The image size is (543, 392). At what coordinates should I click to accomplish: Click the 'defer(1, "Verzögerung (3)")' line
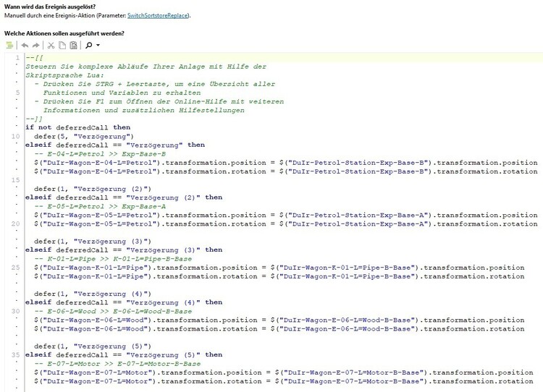pyautogui.click(x=93, y=242)
